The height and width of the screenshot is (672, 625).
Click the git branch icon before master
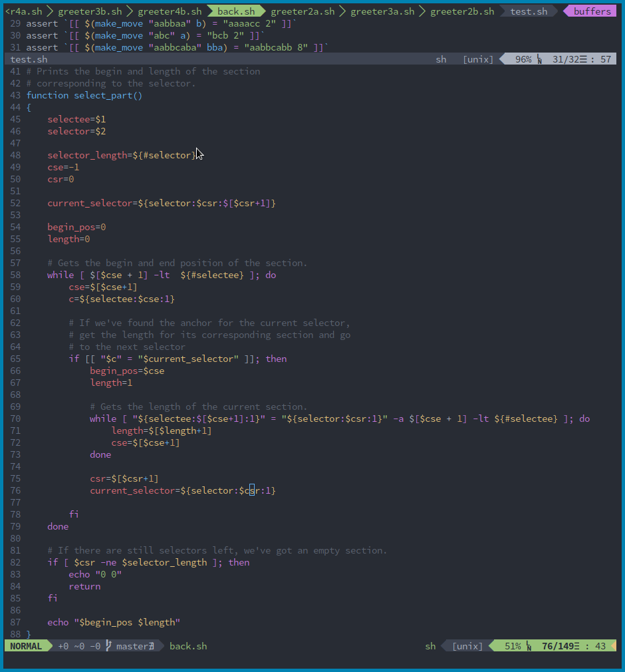click(x=108, y=646)
